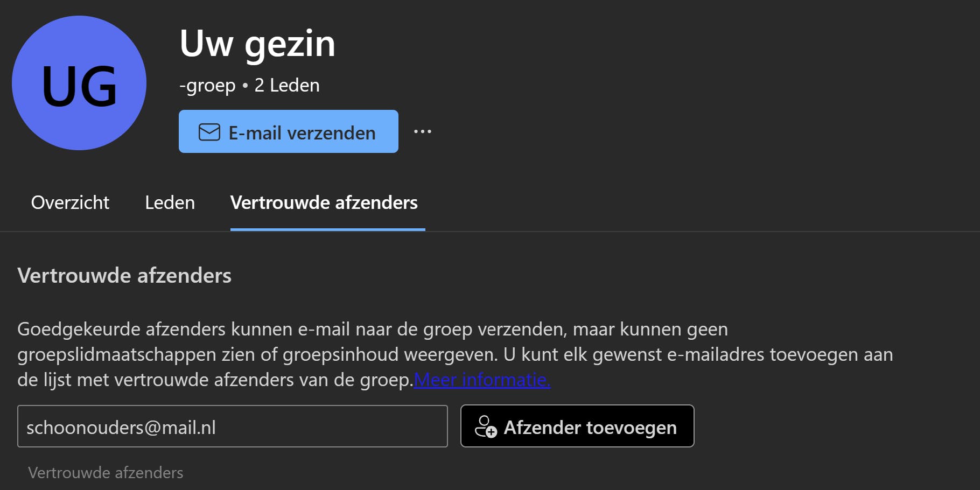The image size is (980, 490).
Task: Follow the Meer informatie link
Action: point(482,380)
